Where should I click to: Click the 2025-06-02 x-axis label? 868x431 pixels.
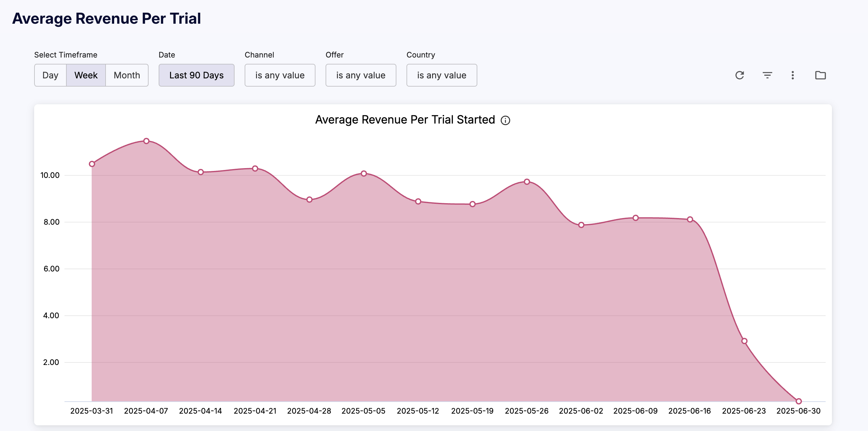click(581, 411)
